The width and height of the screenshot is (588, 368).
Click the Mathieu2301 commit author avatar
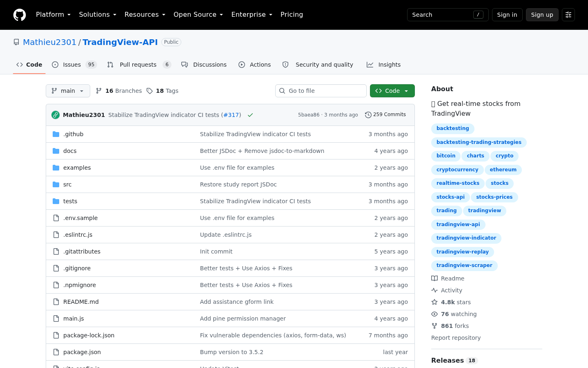[x=56, y=115]
